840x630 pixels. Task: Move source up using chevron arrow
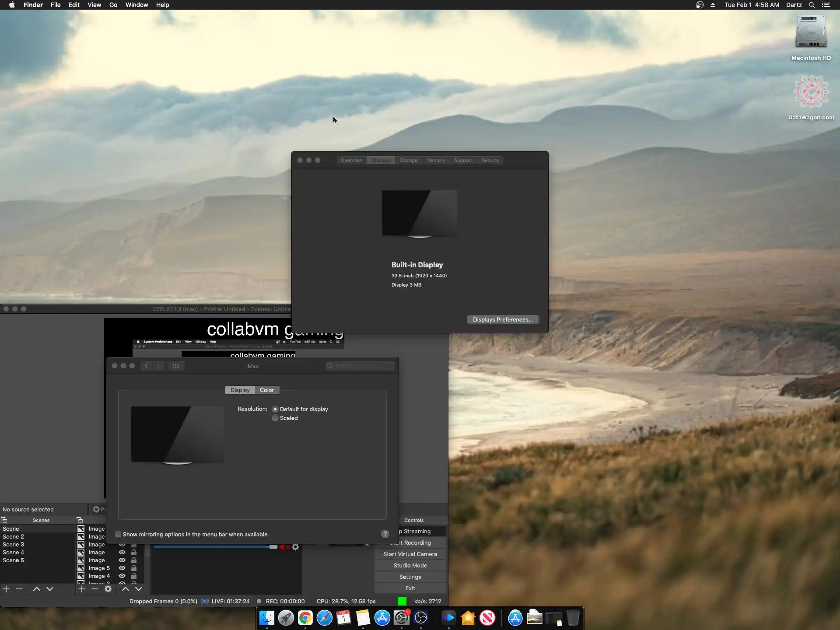tap(125, 589)
